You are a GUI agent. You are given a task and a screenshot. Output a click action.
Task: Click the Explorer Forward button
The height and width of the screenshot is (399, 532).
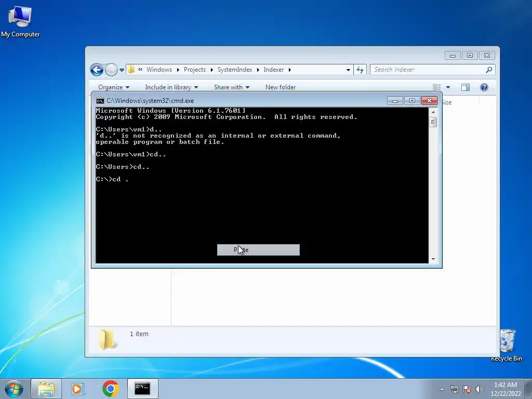tap(111, 70)
